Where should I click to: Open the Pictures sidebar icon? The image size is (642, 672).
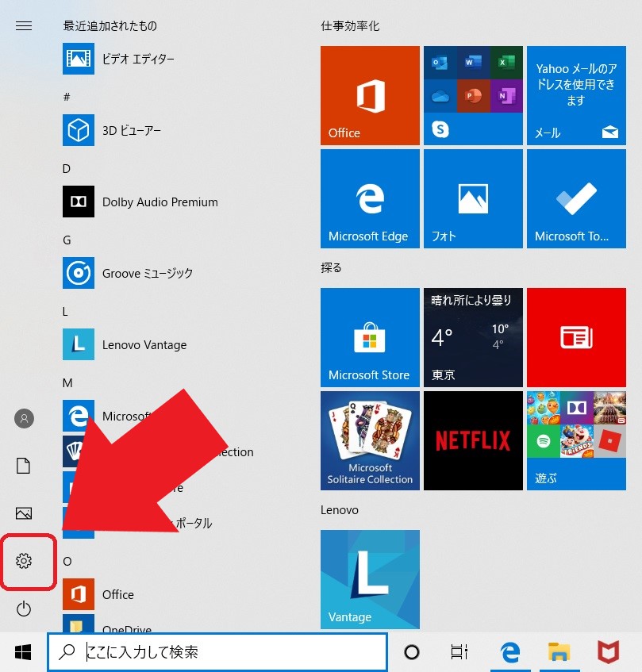24,513
